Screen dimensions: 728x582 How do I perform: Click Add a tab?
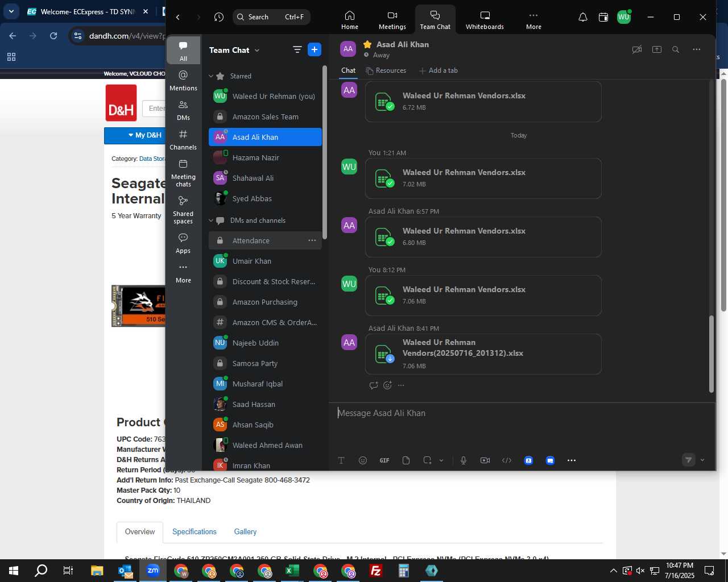439,70
